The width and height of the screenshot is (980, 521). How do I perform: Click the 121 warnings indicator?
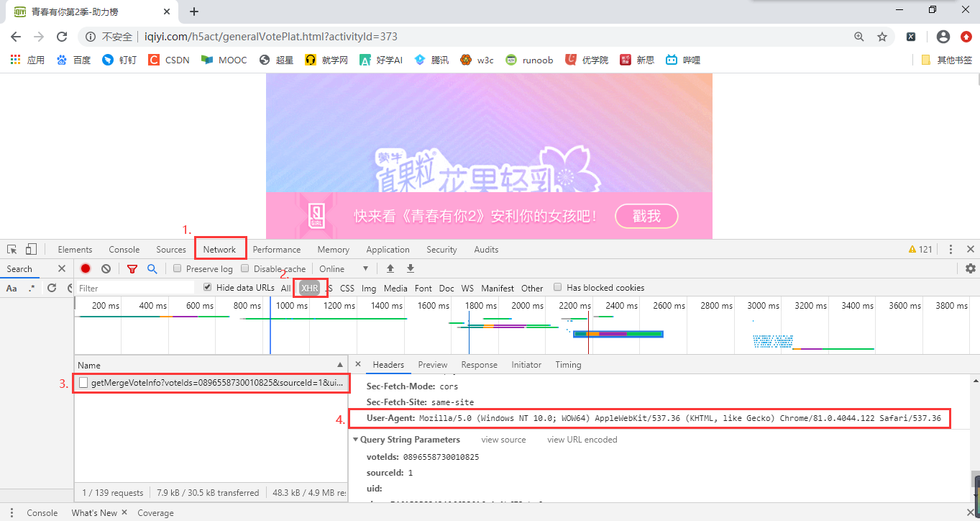tap(921, 250)
